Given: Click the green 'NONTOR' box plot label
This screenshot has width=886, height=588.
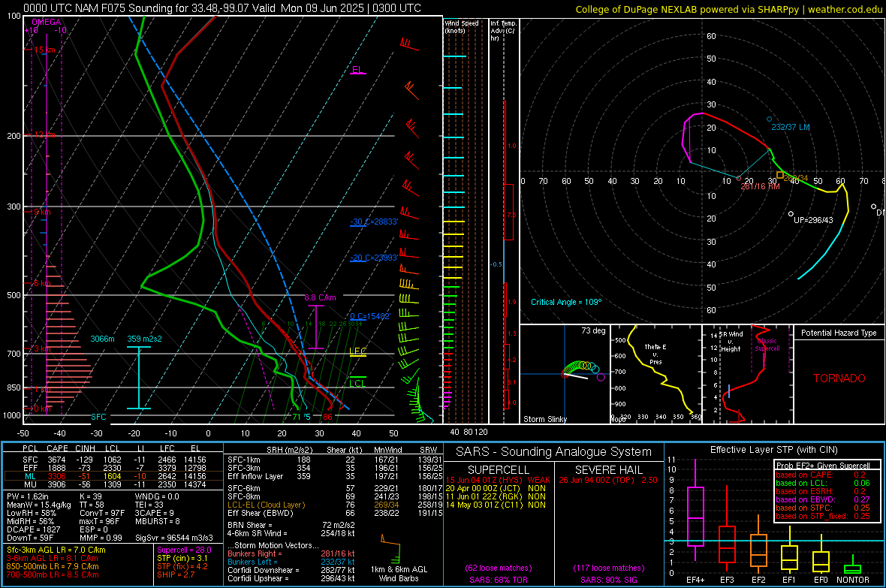Looking at the screenshot, I should tap(853, 580).
